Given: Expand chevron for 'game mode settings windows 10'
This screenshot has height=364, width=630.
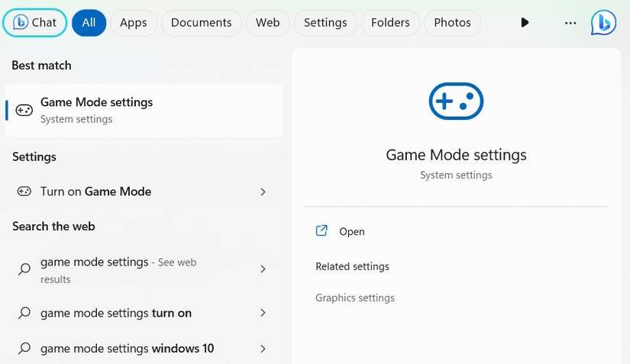Looking at the screenshot, I should [x=263, y=349].
